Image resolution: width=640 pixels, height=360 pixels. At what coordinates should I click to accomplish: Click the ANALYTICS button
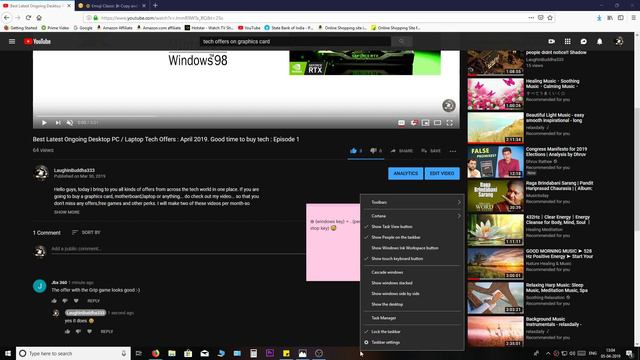pyautogui.click(x=406, y=173)
